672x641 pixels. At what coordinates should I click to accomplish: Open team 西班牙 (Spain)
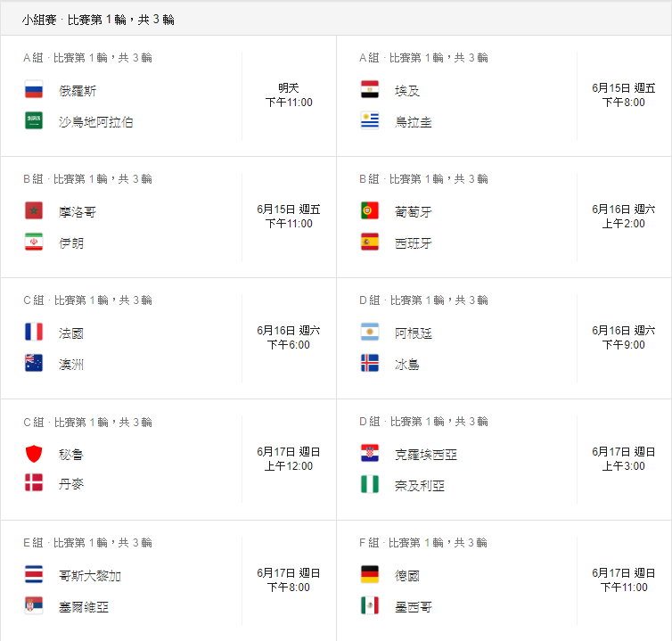pos(414,242)
